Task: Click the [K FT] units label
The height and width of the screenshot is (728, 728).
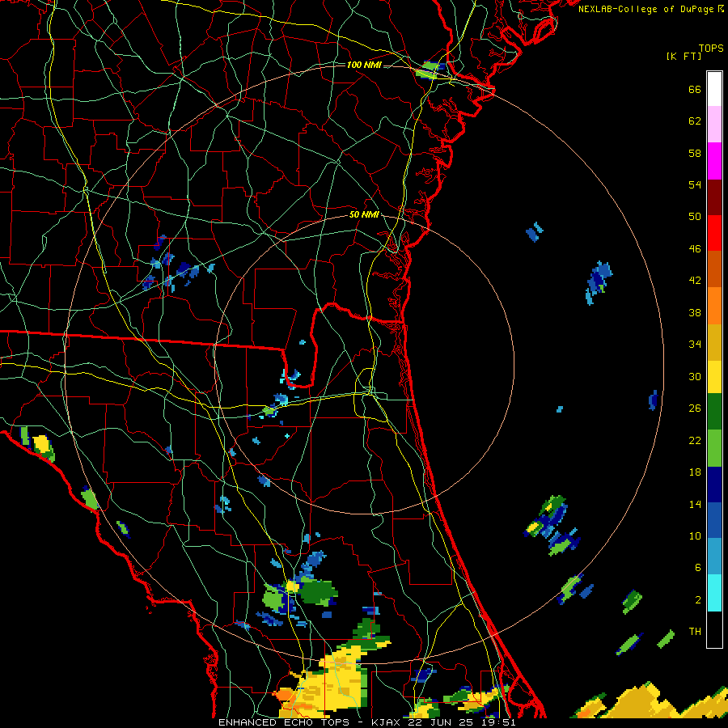Action: coord(684,57)
